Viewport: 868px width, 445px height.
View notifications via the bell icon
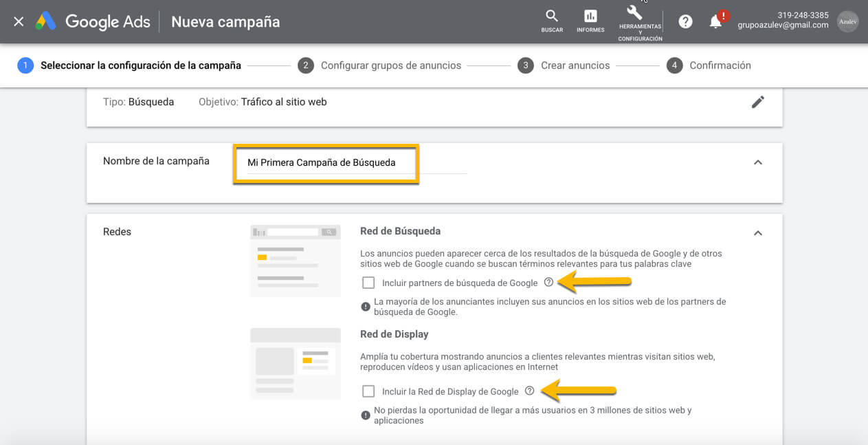[715, 21]
